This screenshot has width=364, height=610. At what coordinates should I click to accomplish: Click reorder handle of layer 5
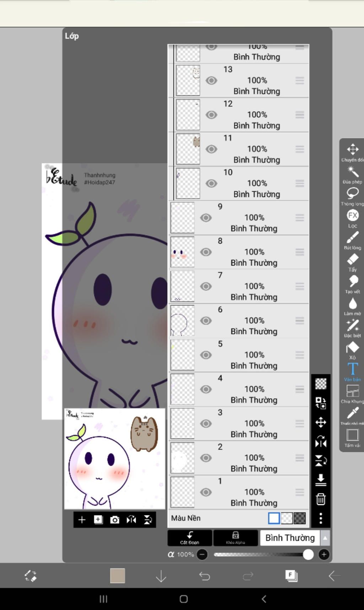[300, 355]
